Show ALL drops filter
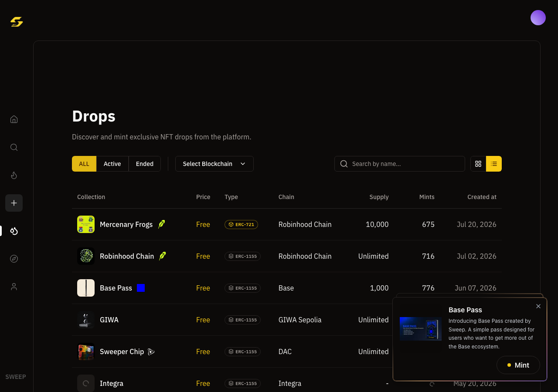Image resolution: width=558 pixels, height=392 pixels. tap(84, 164)
